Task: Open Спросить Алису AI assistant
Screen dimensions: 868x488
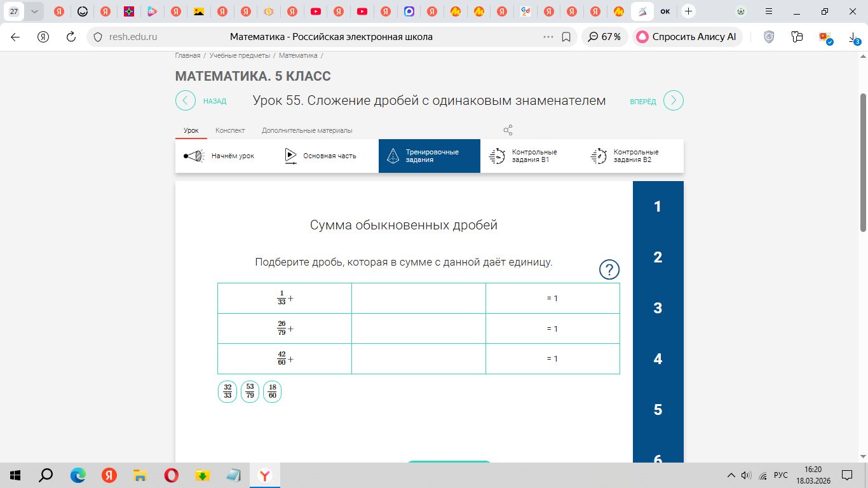Action: click(687, 37)
